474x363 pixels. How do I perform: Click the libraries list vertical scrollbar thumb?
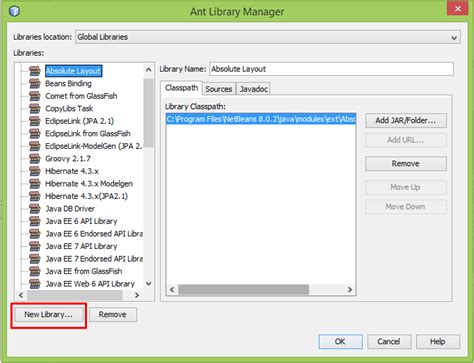149,113
